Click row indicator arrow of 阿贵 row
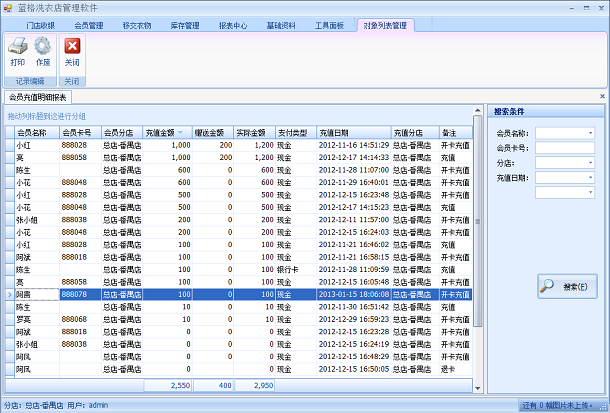The image size is (610, 413). tap(10, 294)
